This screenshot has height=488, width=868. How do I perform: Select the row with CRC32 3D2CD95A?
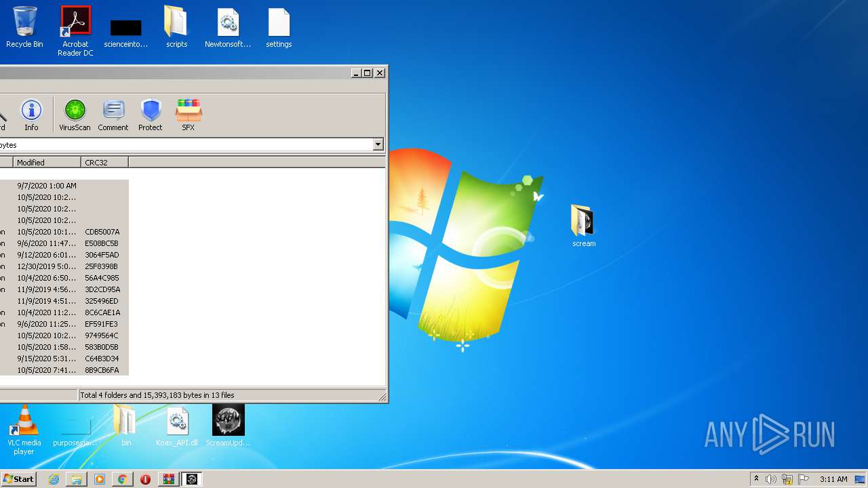64,289
